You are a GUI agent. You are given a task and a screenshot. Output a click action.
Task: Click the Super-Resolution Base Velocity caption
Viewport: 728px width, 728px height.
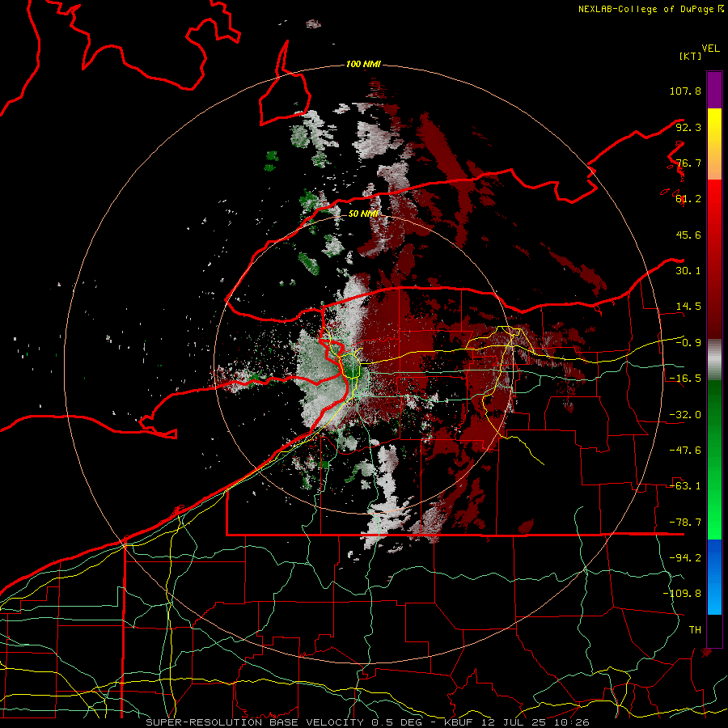click(x=367, y=722)
